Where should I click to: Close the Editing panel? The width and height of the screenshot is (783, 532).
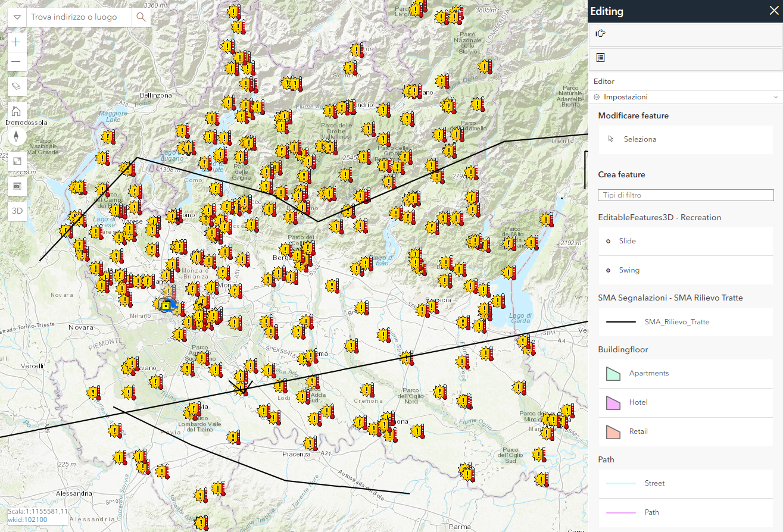(773, 11)
